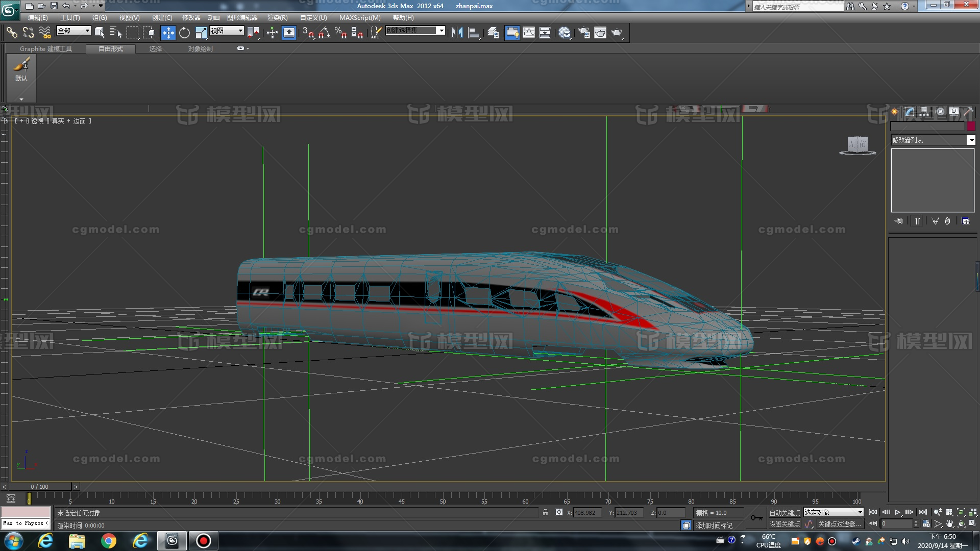Screen dimensions: 980x551
Task: Click Render Production teapot icon
Action: click(x=618, y=33)
